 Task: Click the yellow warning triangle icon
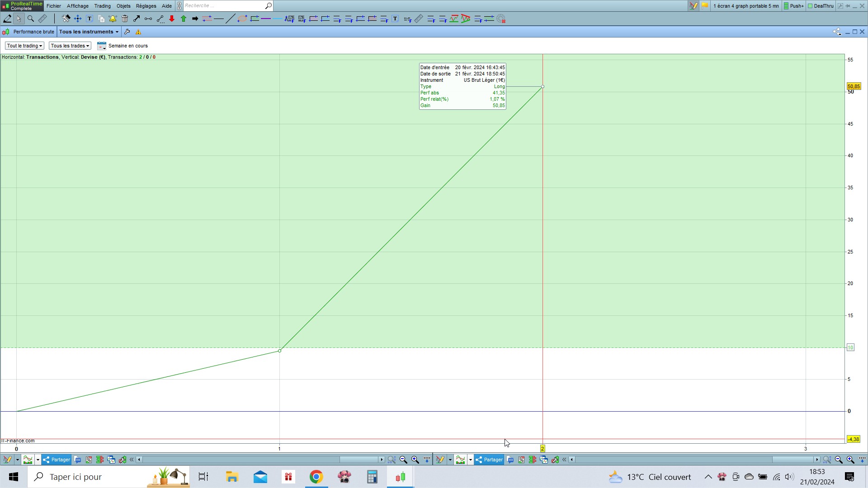138,32
